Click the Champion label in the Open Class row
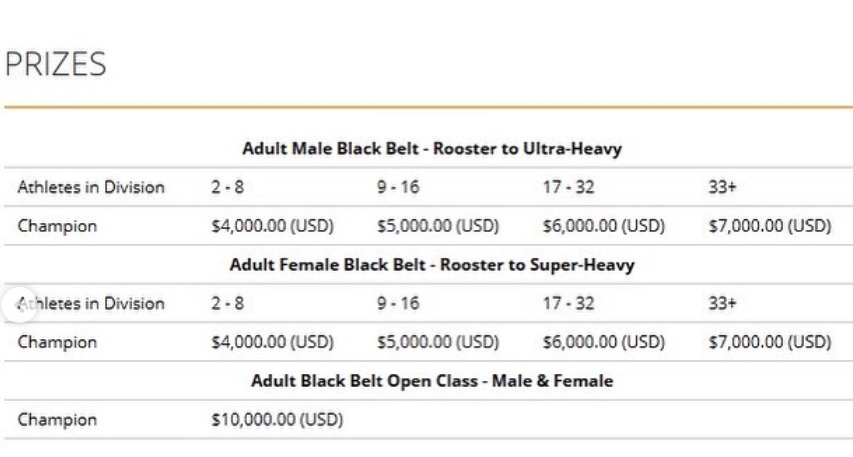Screen dimensions: 853x457 [x=57, y=420]
